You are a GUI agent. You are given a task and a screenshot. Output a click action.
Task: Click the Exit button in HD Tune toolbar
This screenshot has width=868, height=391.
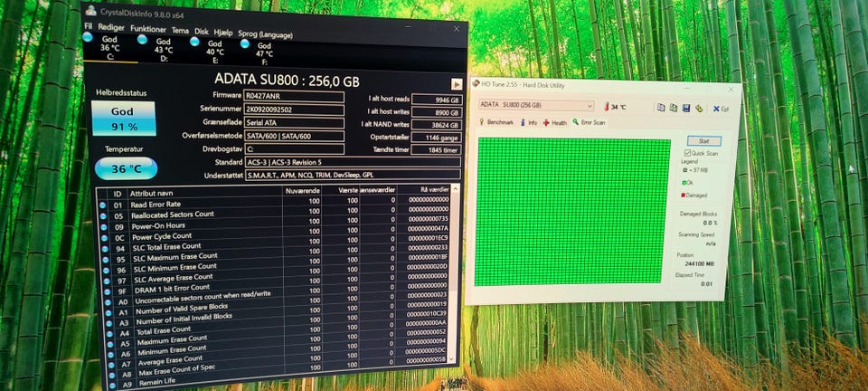[721, 110]
